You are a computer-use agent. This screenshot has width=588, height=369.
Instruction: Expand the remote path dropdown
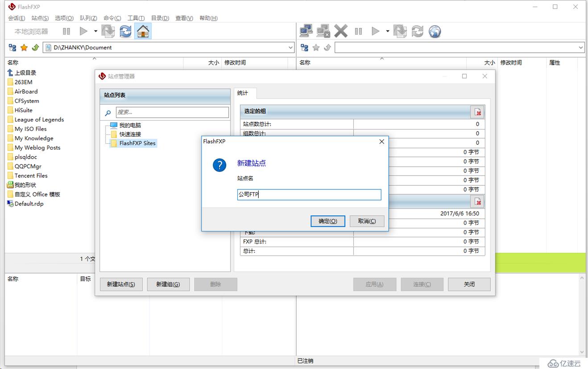tap(580, 47)
